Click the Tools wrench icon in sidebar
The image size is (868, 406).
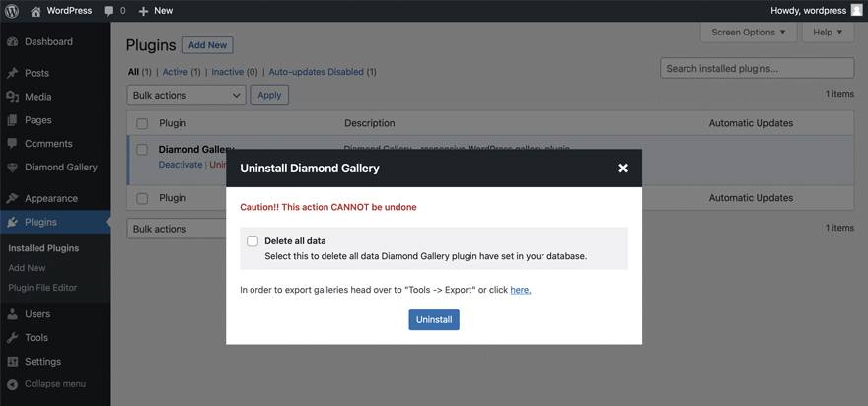point(12,338)
